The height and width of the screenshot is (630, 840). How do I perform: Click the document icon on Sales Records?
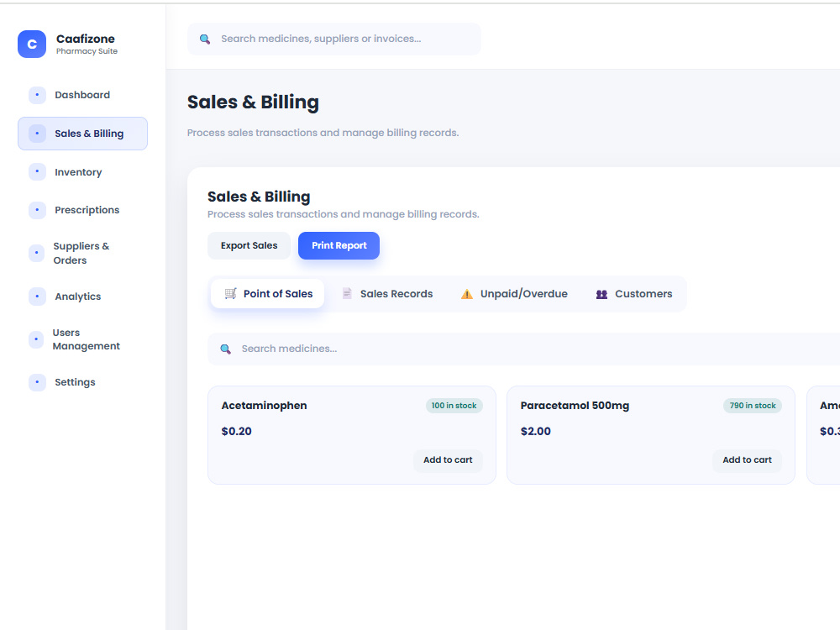(x=347, y=293)
